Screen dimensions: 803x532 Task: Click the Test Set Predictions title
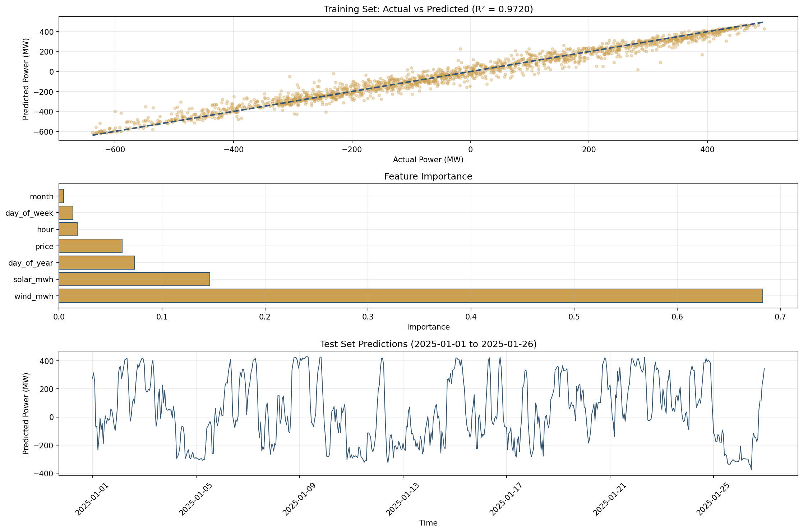click(x=428, y=344)
